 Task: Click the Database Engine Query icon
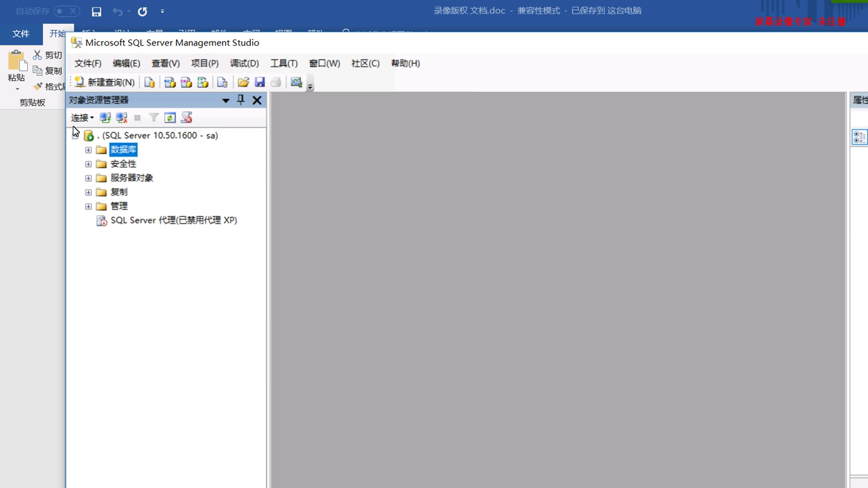150,82
